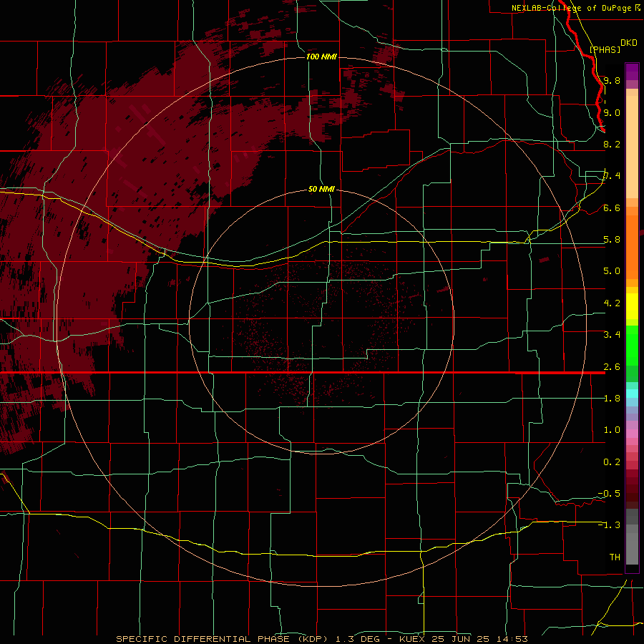644x644 pixels.
Task: Click the peach swatch in the color legend
Action: pyautogui.click(x=632, y=147)
